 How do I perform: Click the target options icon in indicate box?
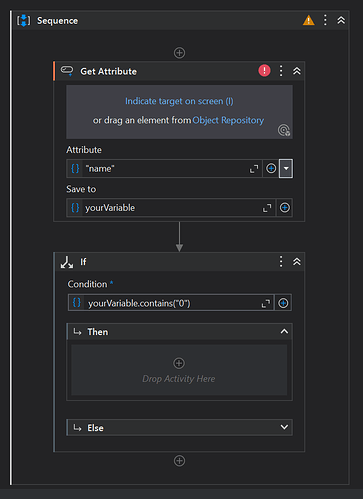(284, 130)
